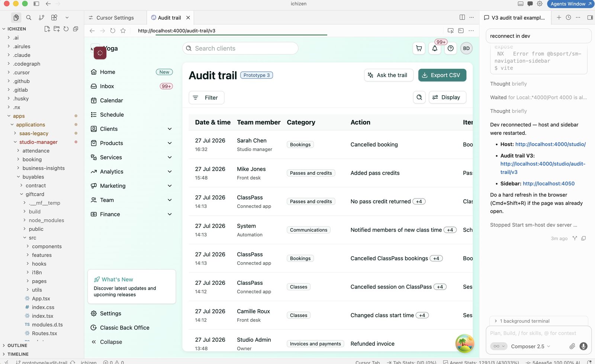Image resolution: width=595 pixels, height=364 pixels.
Task: Expand the 1 background terminal section
Action: (538, 321)
